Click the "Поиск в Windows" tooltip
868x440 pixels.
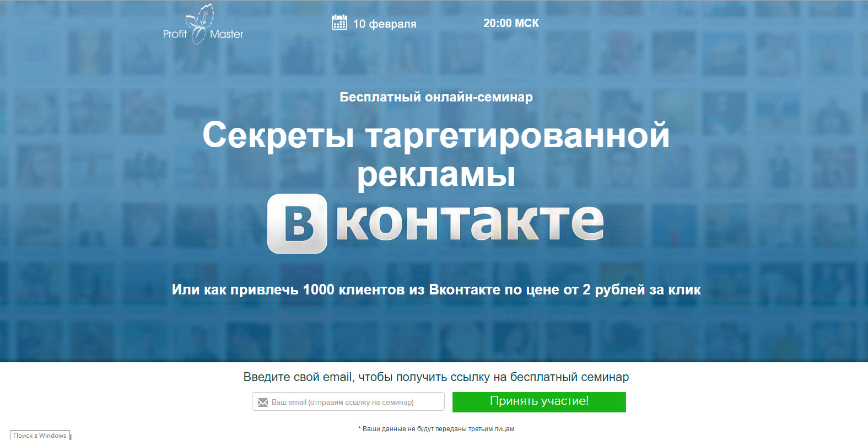40,436
